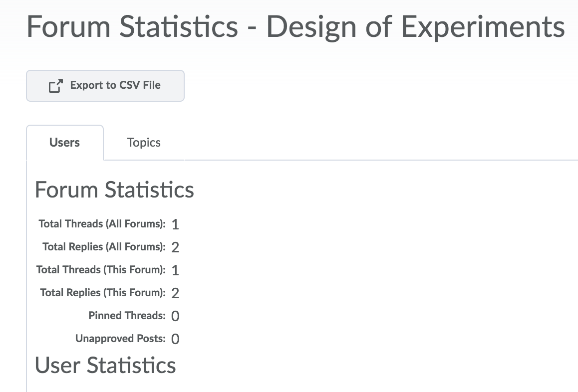Select the Users tab

point(64,143)
